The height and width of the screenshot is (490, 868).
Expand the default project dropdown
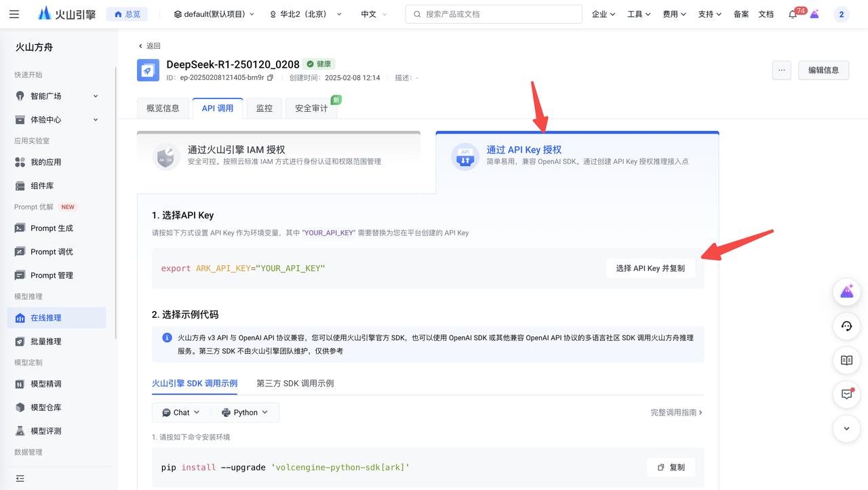point(214,14)
